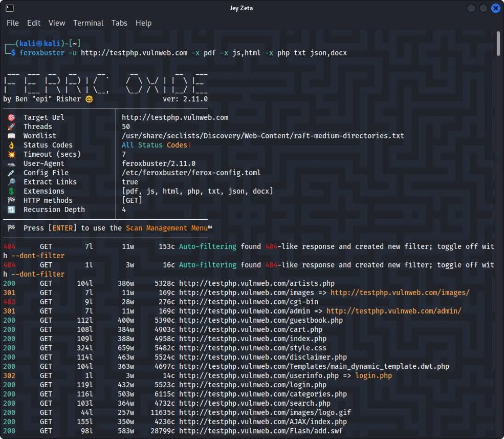504x439 pixels.
Task: Click the userinfo.php URL
Action: tap(259, 375)
